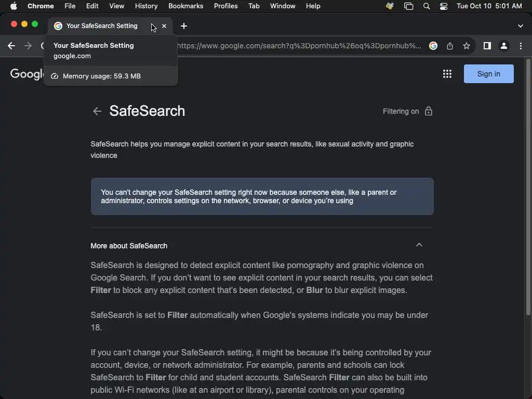Go back using arrow beside SafeSearch heading
Screen dimensions: 532x399
(97, 111)
